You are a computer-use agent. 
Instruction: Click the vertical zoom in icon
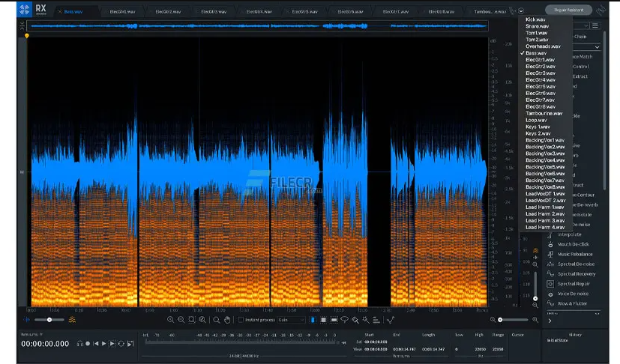(x=535, y=264)
